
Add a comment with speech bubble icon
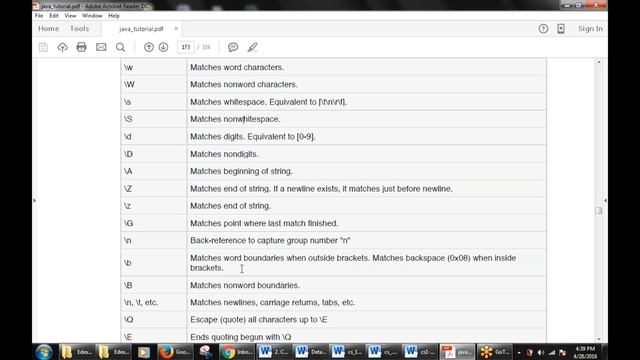click(233, 47)
